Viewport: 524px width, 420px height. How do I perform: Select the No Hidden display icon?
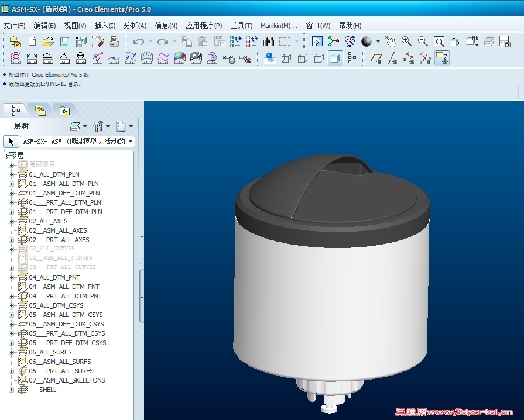(x=319, y=58)
